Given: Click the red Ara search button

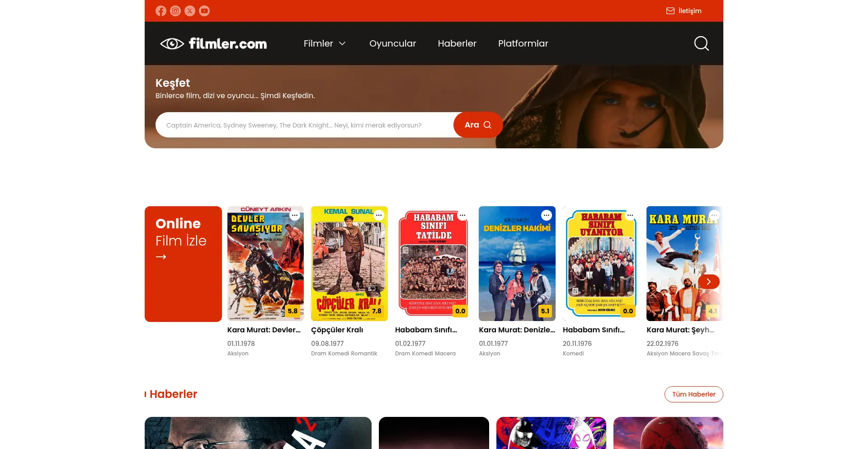Looking at the screenshot, I should (478, 125).
